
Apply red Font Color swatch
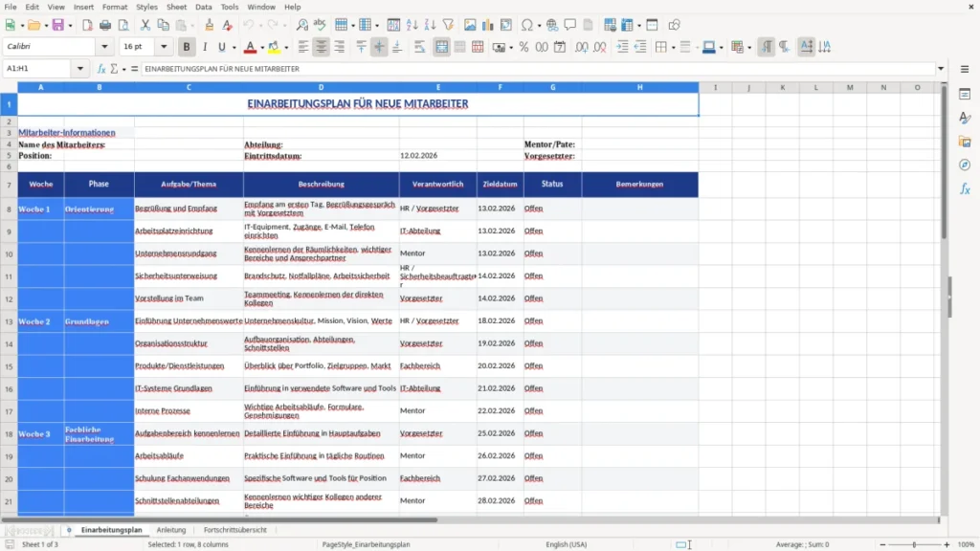click(250, 47)
